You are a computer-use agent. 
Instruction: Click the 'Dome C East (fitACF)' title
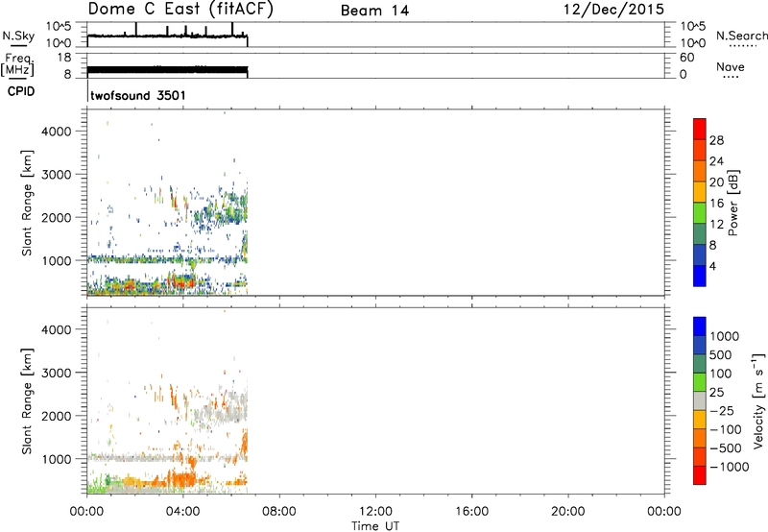click(180, 10)
